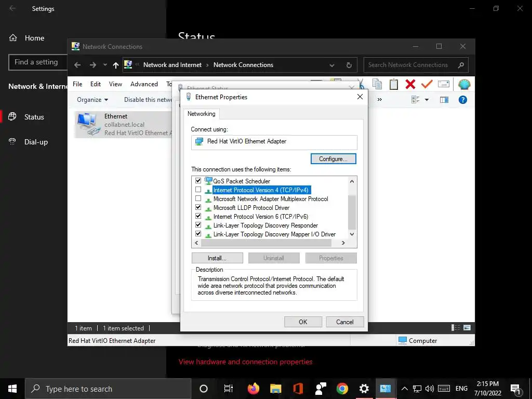Go forward in Network Connections window
The width and height of the screenshot is (532, 399).
click(92, 65)
